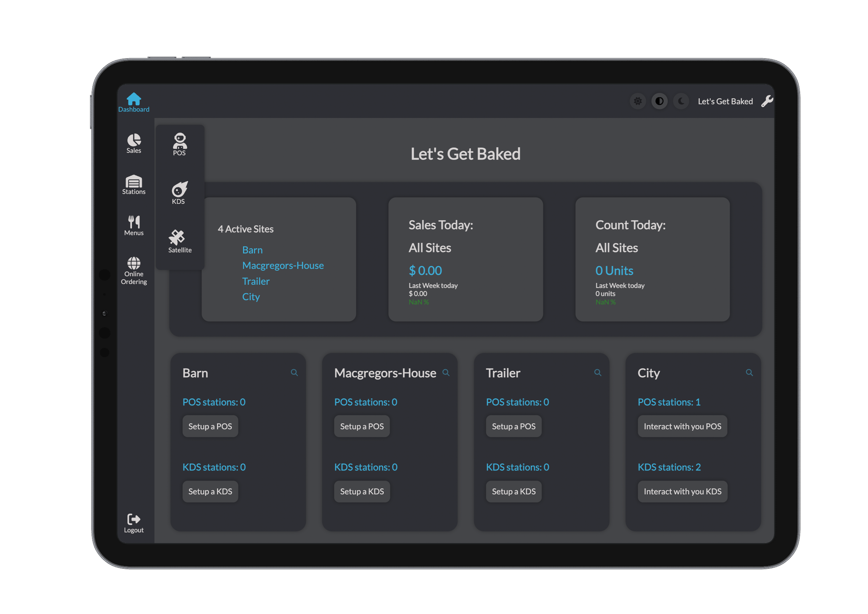This screenshot has height=614, width=868.
Task: Select the Sales icon in the sidebar
Action: click(134, 143)
